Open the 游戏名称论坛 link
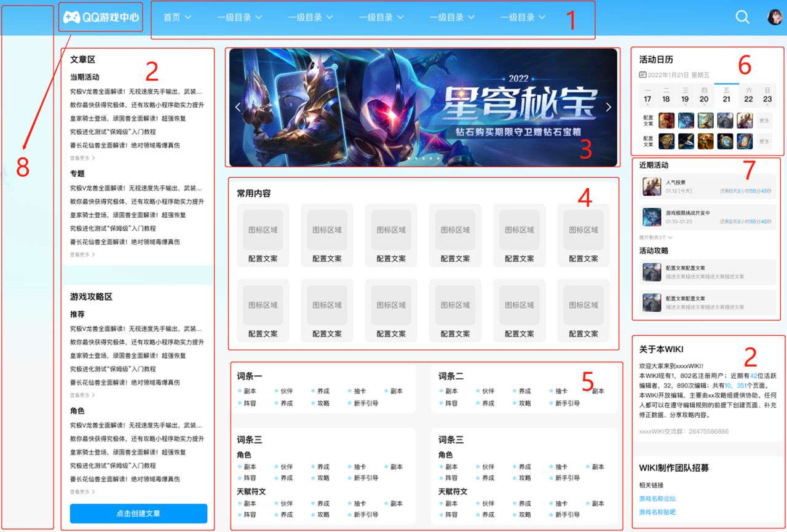Screen dimensions: 787x532 point(657,499)
